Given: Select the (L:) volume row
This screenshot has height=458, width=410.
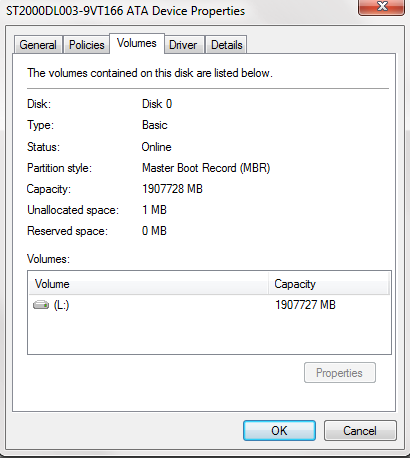Looking at the screenshot, I should [x=209, y=305].
